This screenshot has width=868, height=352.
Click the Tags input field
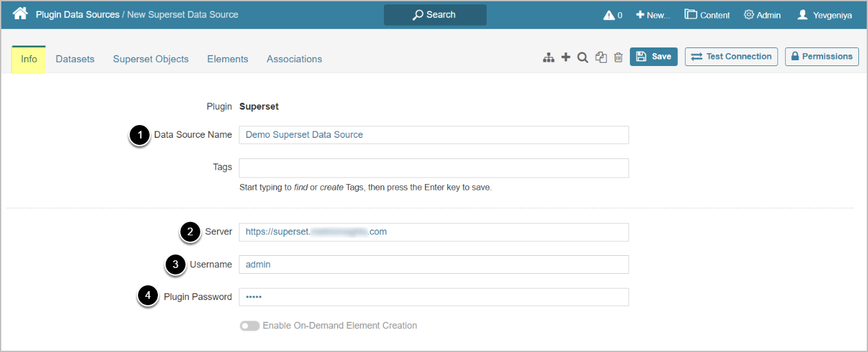point(433,168)
